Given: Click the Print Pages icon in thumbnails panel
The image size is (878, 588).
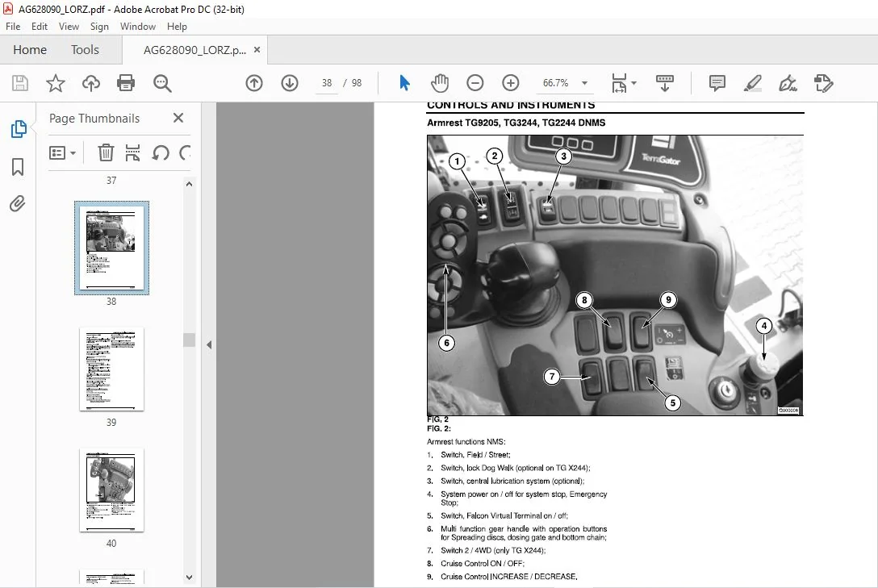Looking at the screenshot, I should click(x=132, y=152).
